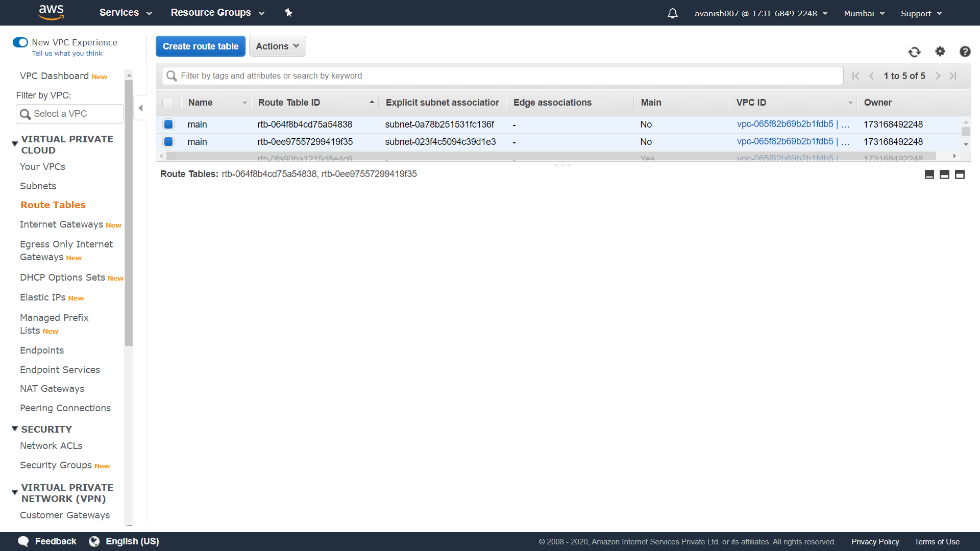Image resolution: width=980 pixels, height=551 pixels.
Task: Maximize the details pane using rightmost layout icon
Action: (x=960, y=174)
